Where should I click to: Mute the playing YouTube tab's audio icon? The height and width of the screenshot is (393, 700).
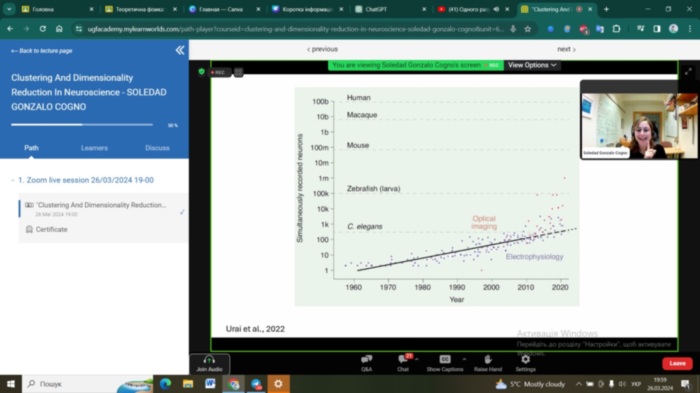496,9
